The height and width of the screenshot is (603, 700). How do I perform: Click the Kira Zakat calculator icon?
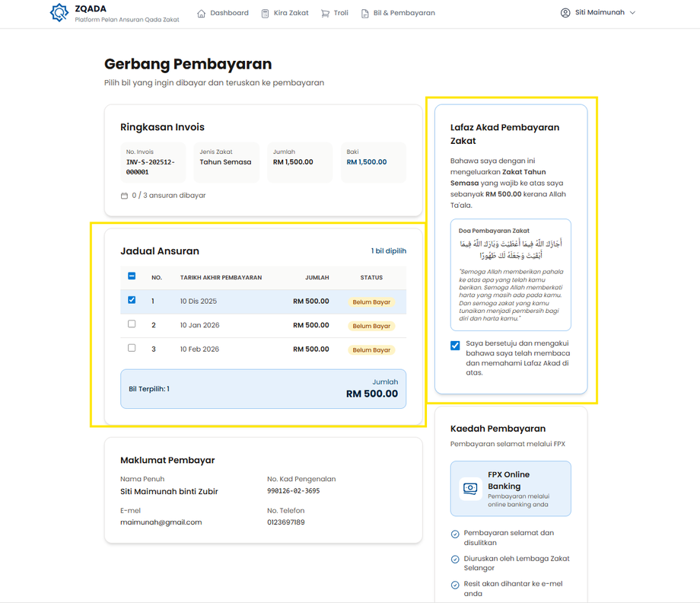(266, 14)
